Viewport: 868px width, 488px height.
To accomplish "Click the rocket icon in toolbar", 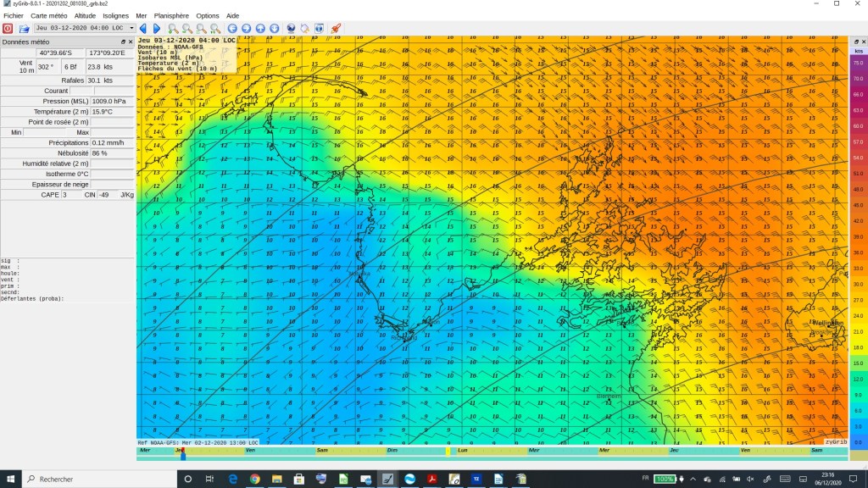I will (x=336, y=28).
